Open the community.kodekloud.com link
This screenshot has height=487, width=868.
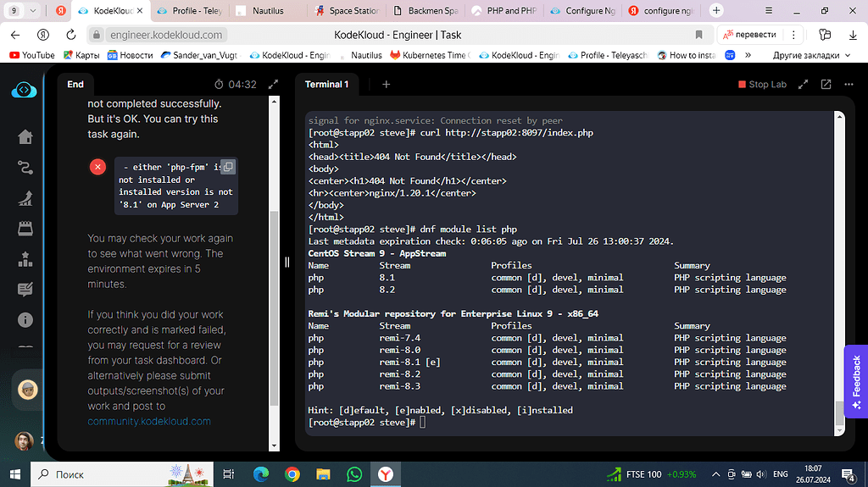pos(149,421)
